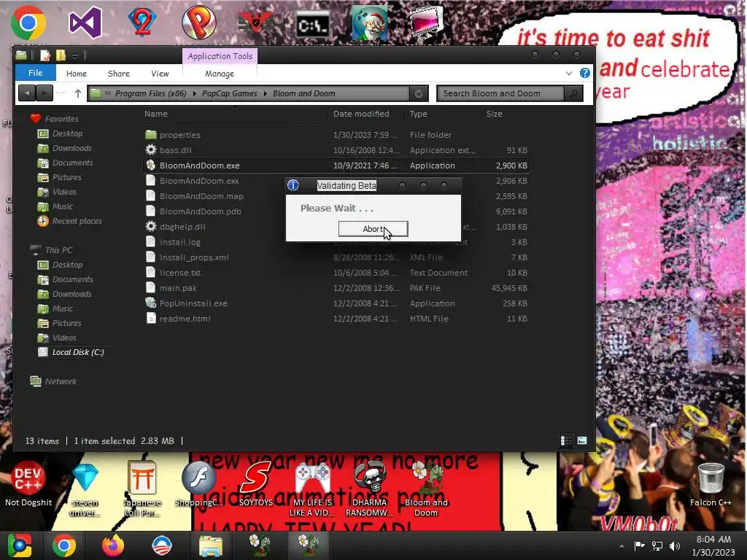Image resolution: width=747 pixels, height=560 pixels.
Task: Open the Obama logo taskbar app
Action: 162,545
